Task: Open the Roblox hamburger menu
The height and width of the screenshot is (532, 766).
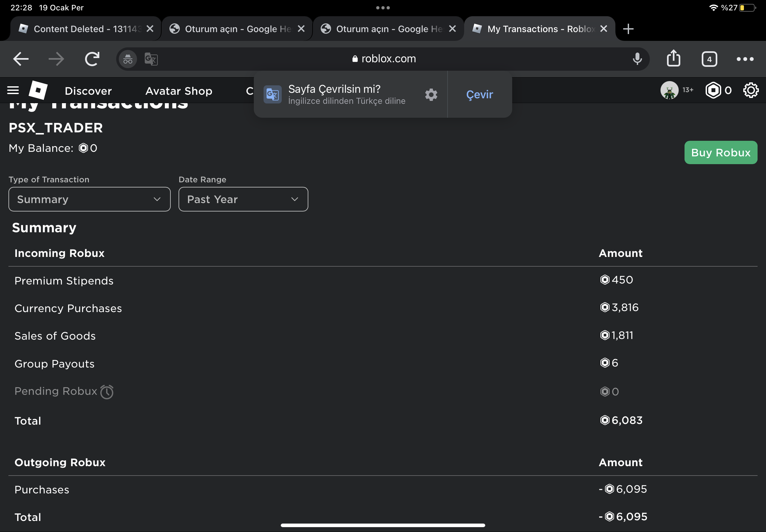Action: [x=13, y=90]
